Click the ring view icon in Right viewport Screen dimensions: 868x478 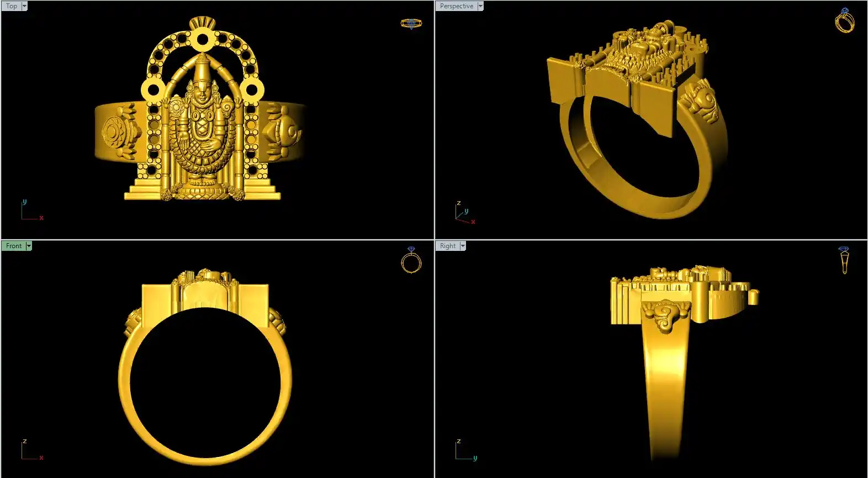[x=844, y=260]
